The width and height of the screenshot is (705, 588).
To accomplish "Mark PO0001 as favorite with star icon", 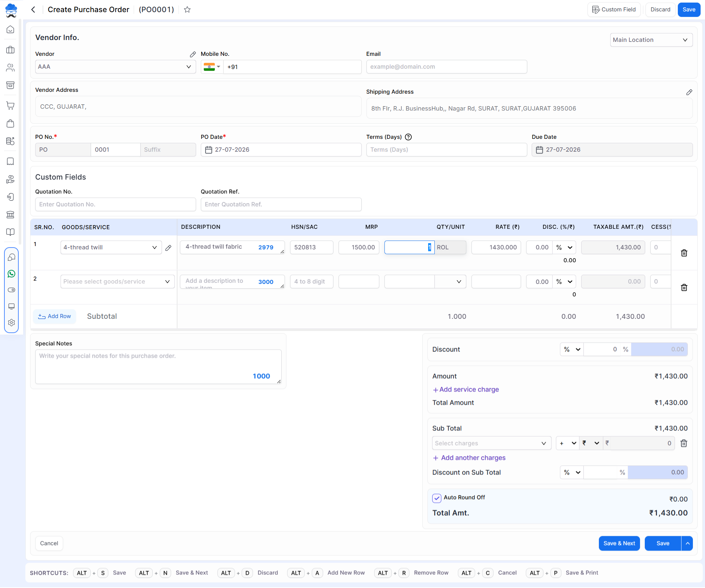I will pyautogui.click(x=187, y=10).
